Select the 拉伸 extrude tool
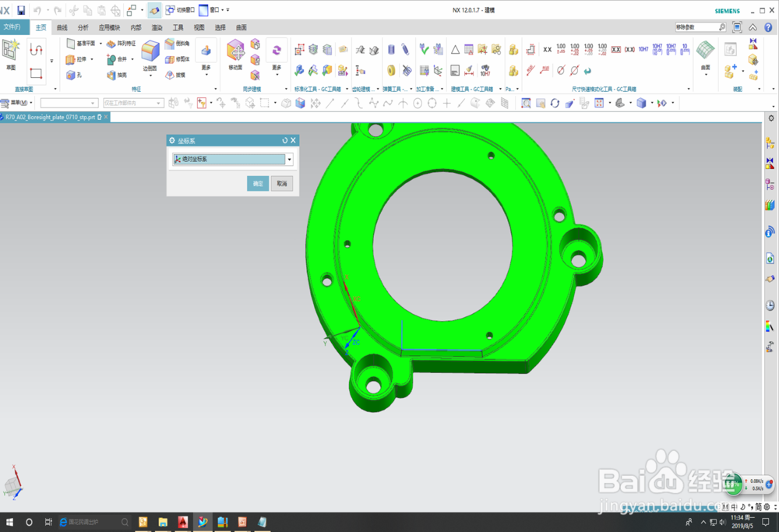The image size is (779, 532). [76, 60]
